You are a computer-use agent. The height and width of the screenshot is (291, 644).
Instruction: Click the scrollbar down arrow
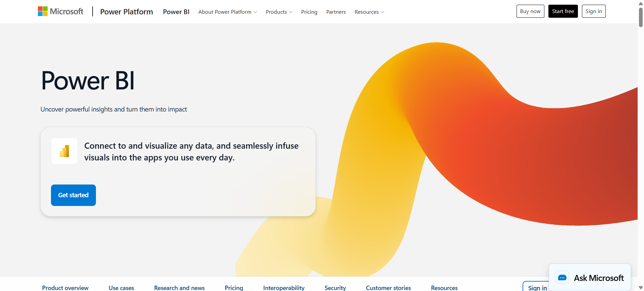pyautogui.click(x=641, y=288)
